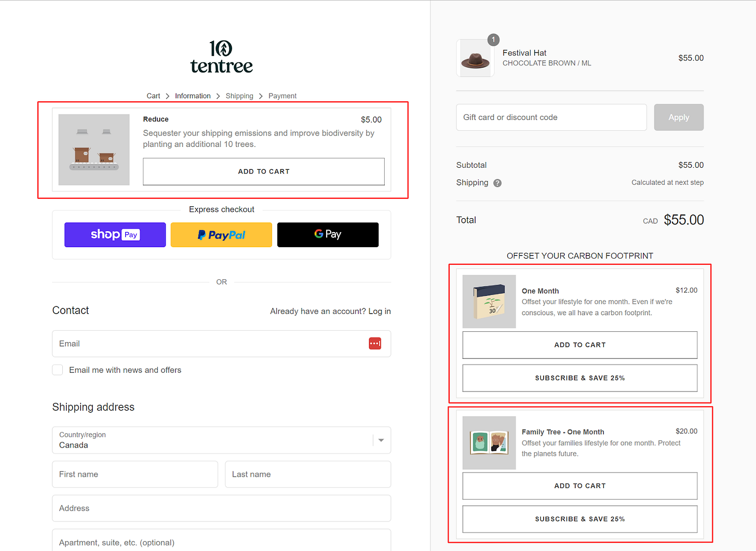The height and width of the screenshot is (551, 756).
Task: Subscribe and save 25% on One Month
Action: [580, 378]
